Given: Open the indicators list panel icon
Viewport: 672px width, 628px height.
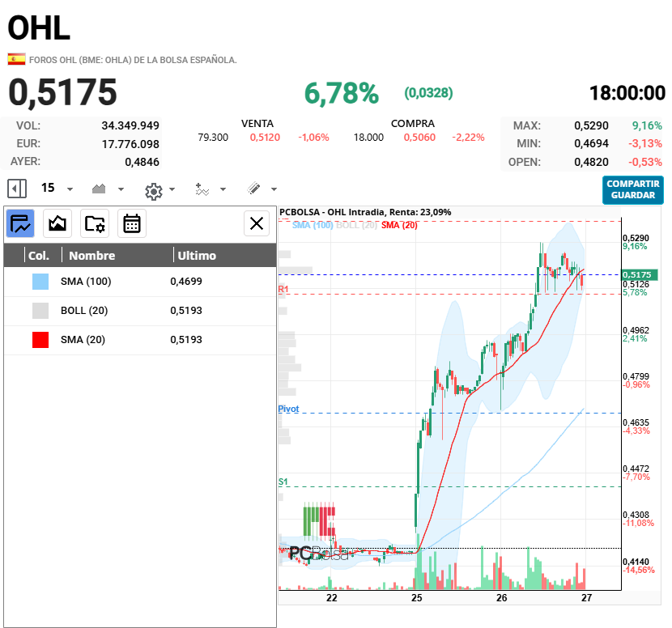Looking at the screenshot, I should (20, 223).
